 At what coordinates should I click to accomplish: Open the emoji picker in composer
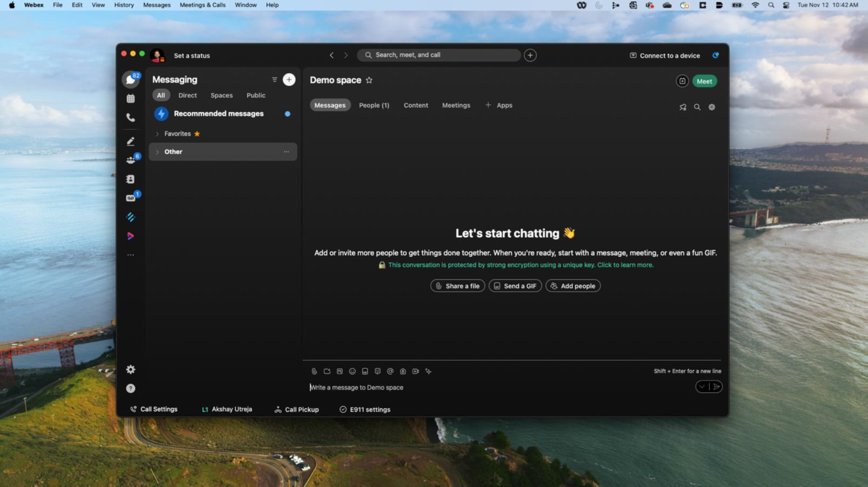(352, 371)
